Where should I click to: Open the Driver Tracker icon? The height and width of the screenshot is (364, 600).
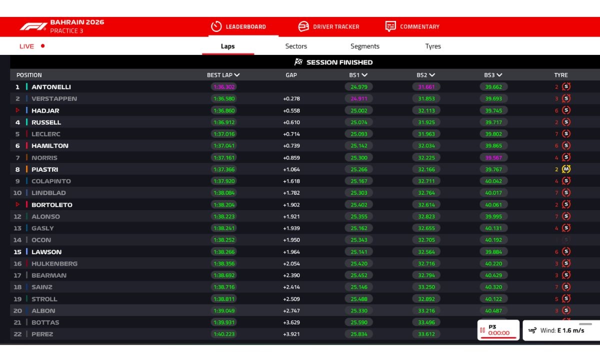click(303, 26)
